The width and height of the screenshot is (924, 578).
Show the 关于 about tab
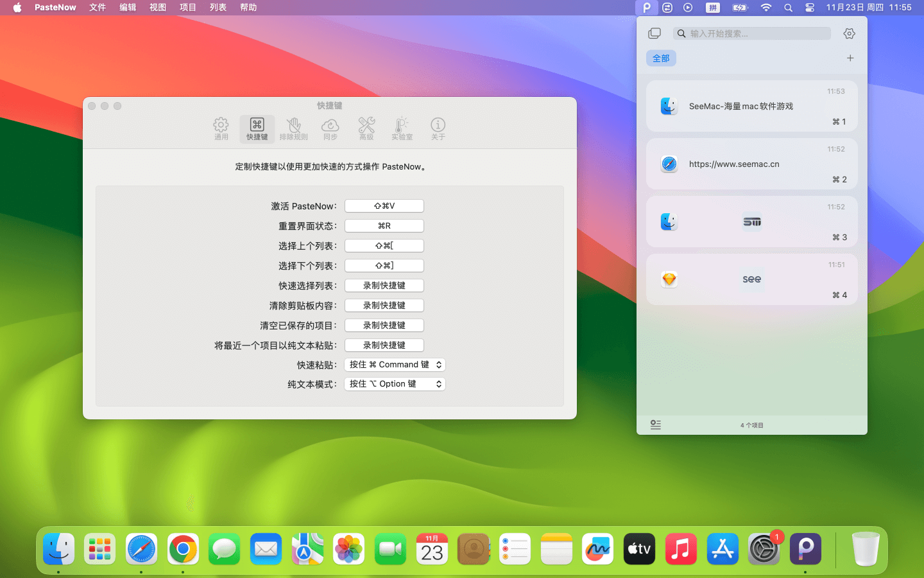coord(438,128)
